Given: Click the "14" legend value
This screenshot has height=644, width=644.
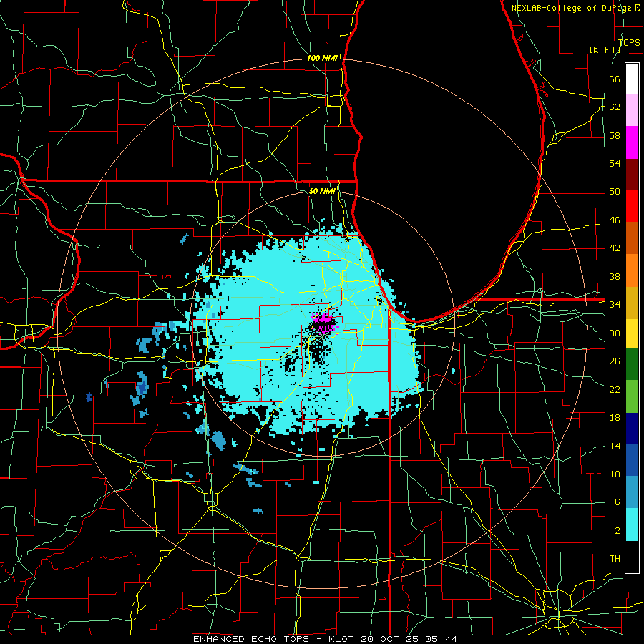Looking at the screenshot, I should 615,446.
